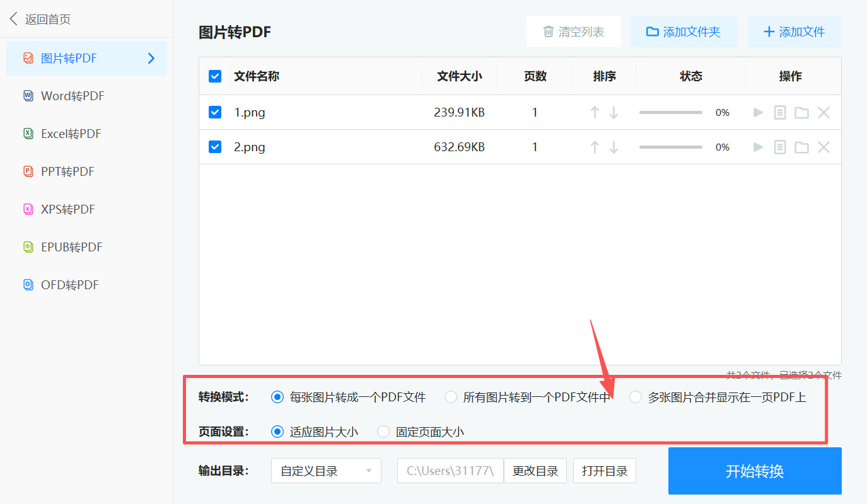Click the Word转PDF sidebar icon

[28, 96]
